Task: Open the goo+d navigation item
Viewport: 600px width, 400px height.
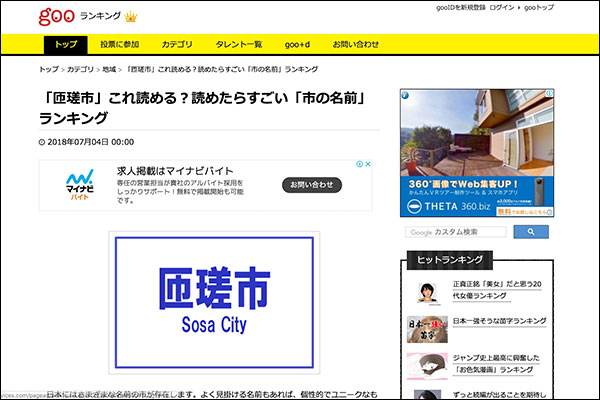Action: click(x=299, y=45)
